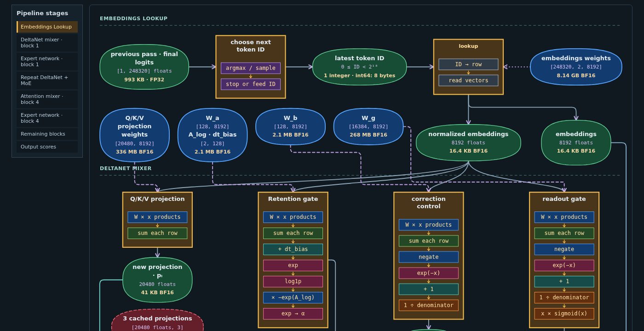Select the new projection node

[x=157, y=280]
